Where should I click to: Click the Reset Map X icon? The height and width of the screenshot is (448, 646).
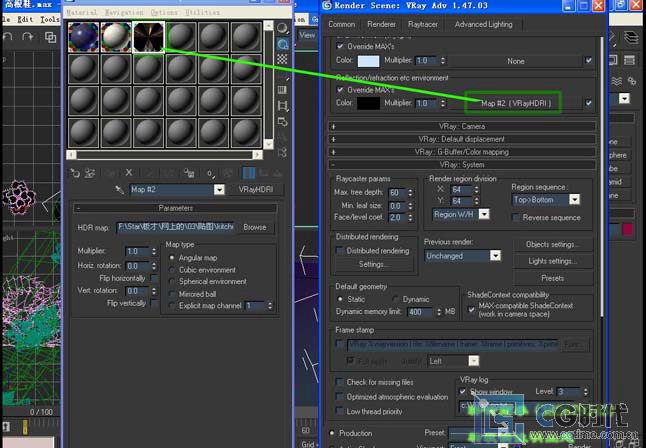pos(129,173)
